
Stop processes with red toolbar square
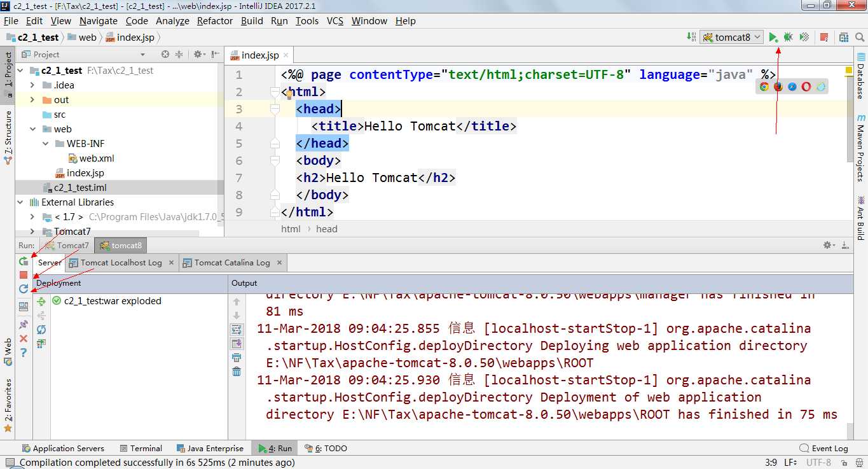click(824, 38)
